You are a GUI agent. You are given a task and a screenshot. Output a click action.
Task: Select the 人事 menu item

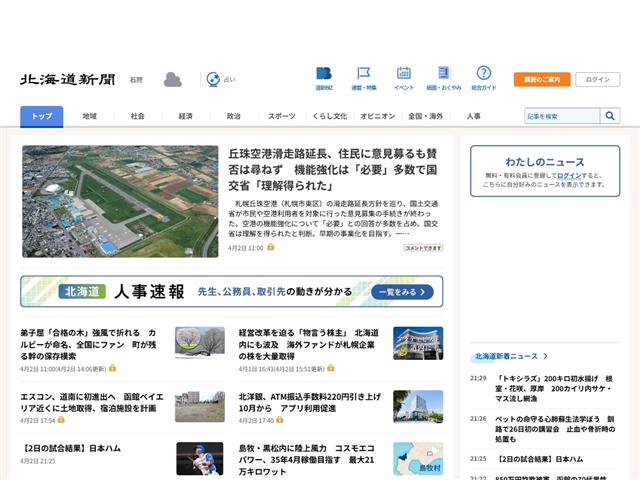[473, 116]
